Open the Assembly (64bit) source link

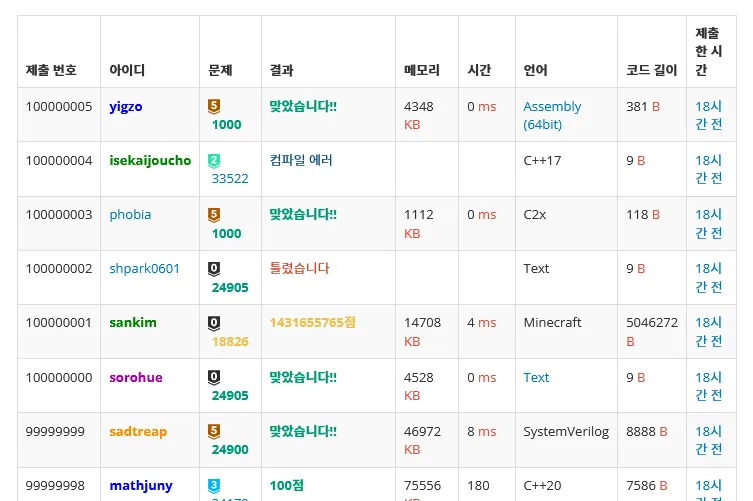click(x=552, y=116)
